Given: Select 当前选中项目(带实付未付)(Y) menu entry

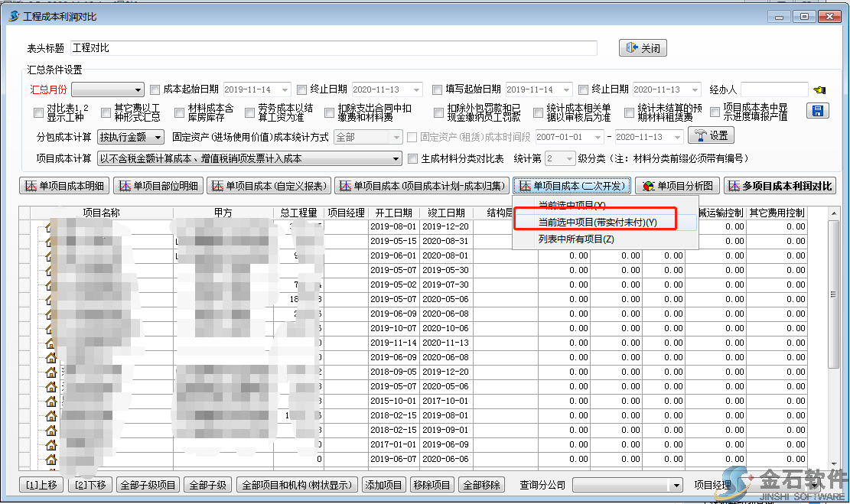Looking at the screenshot, I should [x=597, y=222].
